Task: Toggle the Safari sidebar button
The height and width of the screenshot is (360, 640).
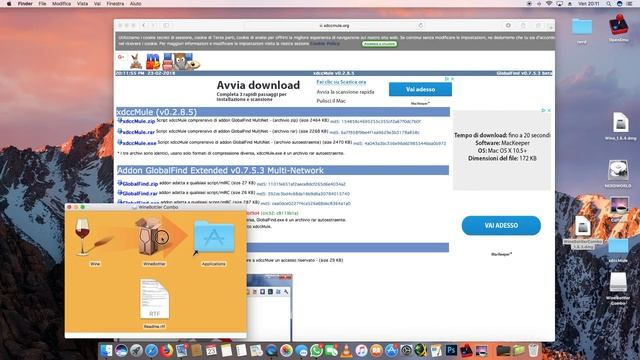Action: point(166,25)
